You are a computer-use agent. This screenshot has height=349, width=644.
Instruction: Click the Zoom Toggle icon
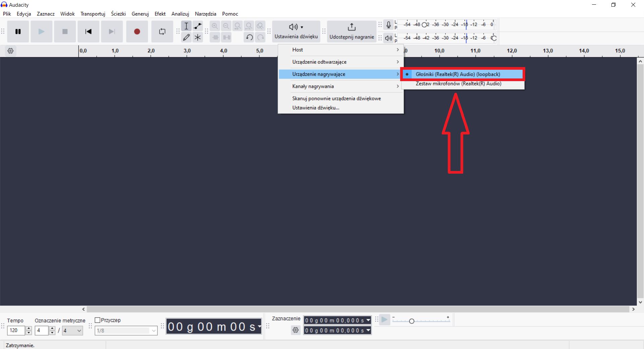pos(260,26)
